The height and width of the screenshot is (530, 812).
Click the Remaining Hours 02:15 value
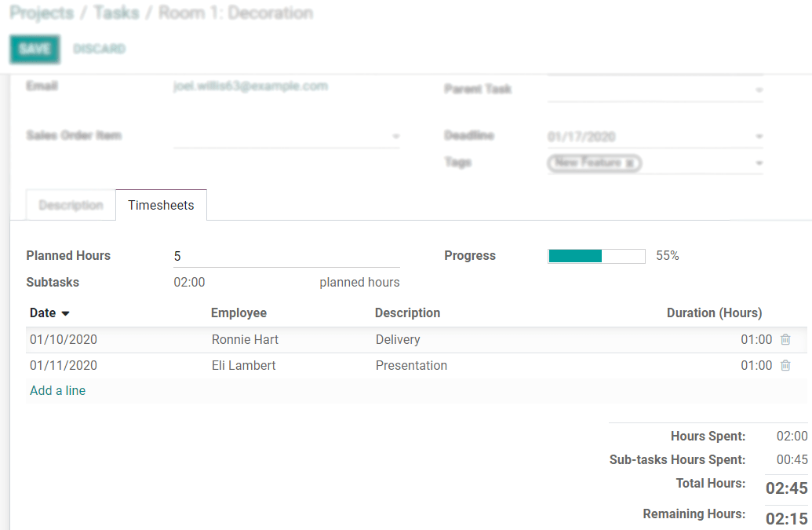tap(787, 518)
